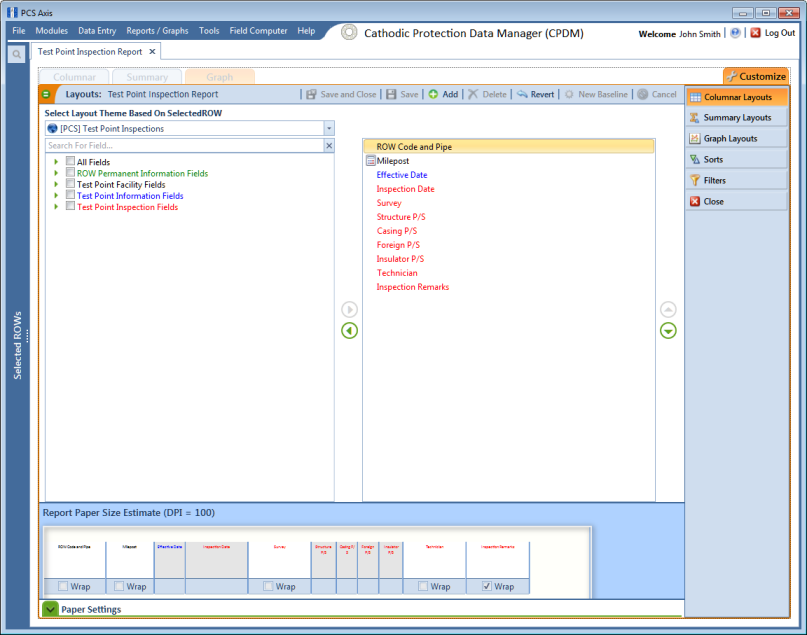Screen dimensions: 807x635
Task: Switch to the Graph tab
Action: point(220,77)
